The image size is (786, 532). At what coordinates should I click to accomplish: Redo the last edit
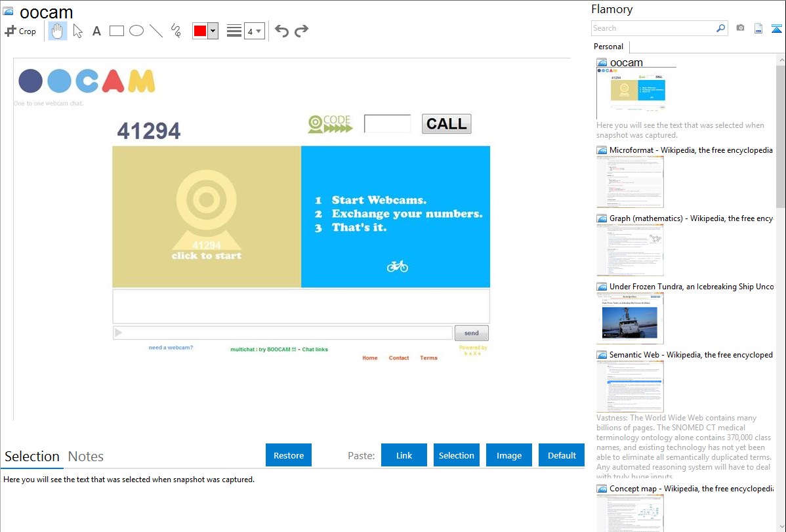pos(301,31)
